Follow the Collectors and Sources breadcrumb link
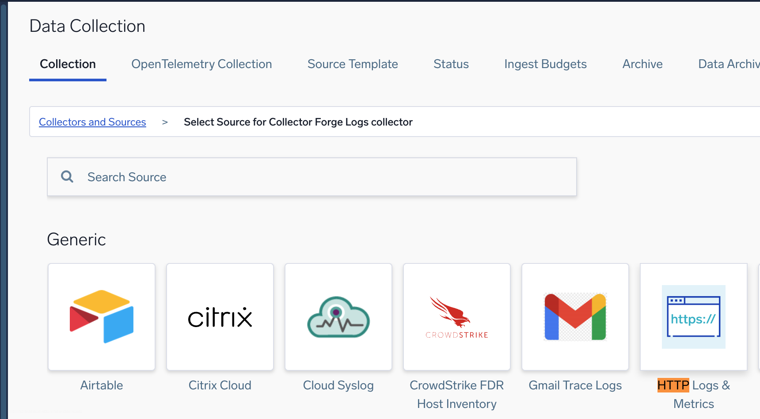Screen dimensions: 760x419 pos(92,122)
